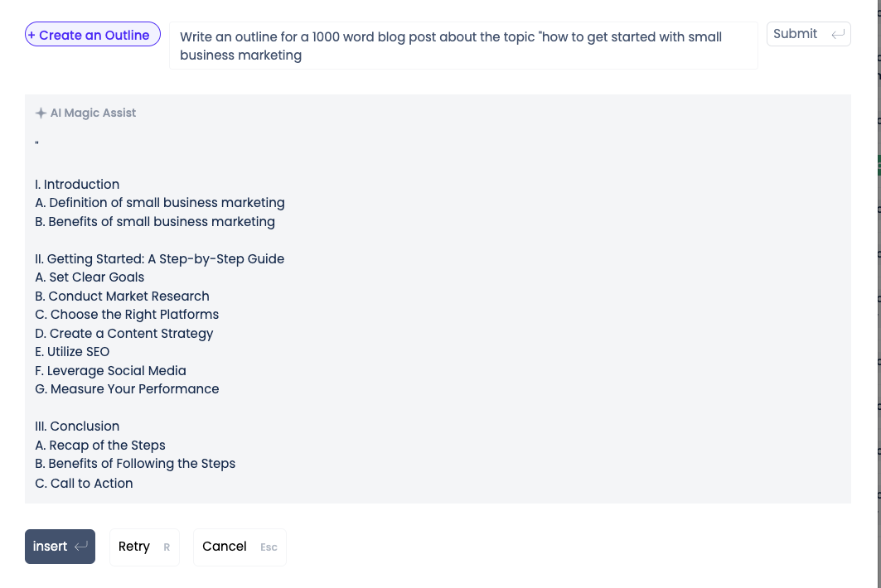Click "III. Conclusion" in the outline
The image size is (881, 588).
coord(77,426)
